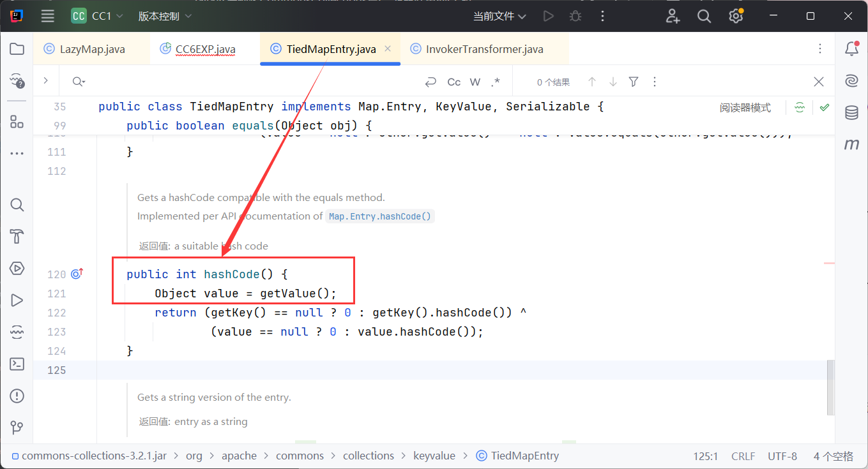This screenshot has width=868, height=469.
Task: Open the Project tool window folder icon
Action: click(17, 49)
